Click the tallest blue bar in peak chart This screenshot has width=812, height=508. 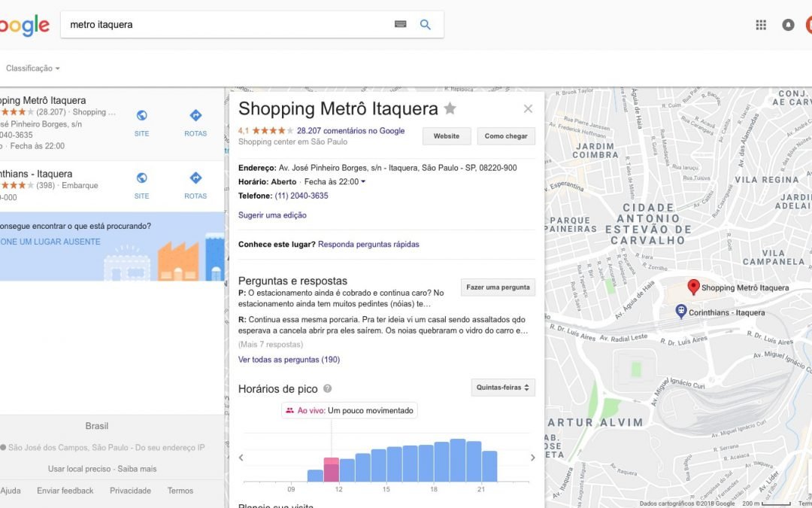pyautogui.click(x=458, y=461)
